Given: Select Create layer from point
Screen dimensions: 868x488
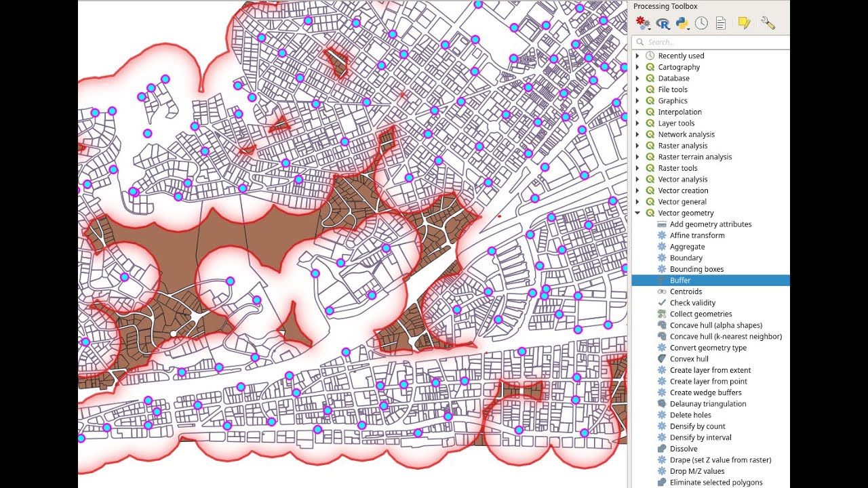Looking at the screenshot, I should (x=708, y=382).
